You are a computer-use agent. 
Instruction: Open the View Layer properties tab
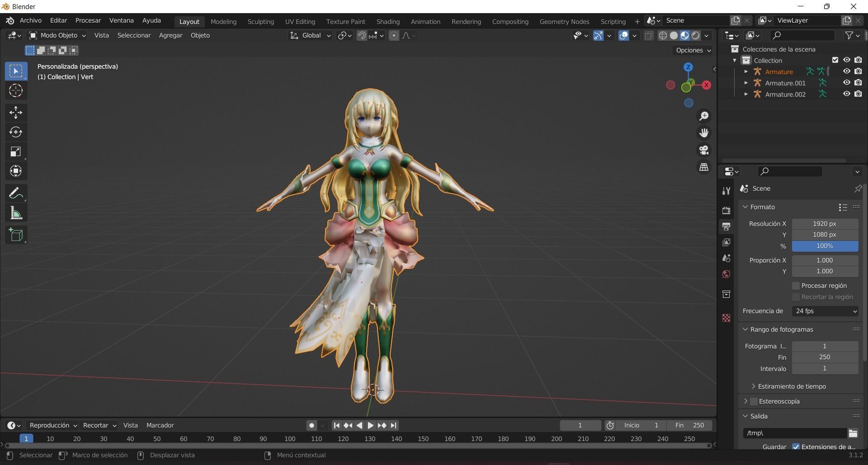tap(726, 242)
